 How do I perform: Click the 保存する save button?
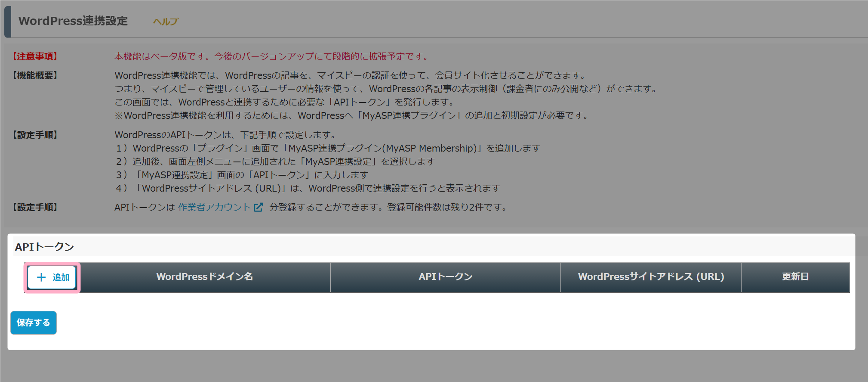tap(34, 323)
